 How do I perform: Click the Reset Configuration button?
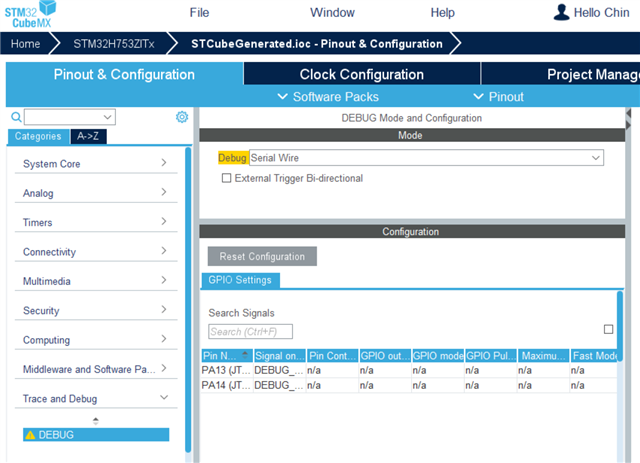262,256
